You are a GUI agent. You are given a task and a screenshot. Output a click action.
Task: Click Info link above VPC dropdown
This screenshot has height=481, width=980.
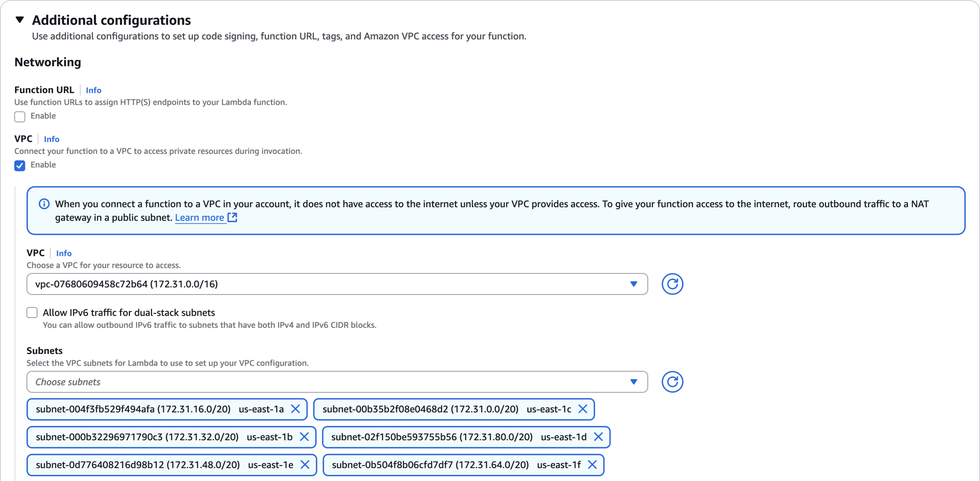click(x=64, y=253)
